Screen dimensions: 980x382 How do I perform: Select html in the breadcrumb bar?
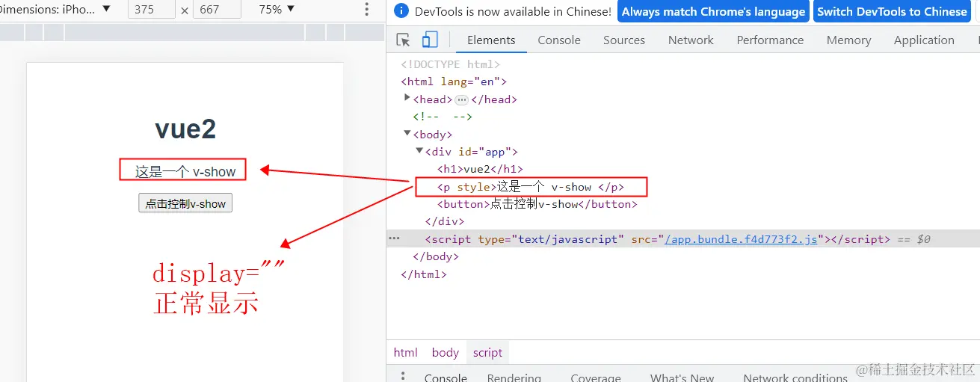[x=406, y=352]
